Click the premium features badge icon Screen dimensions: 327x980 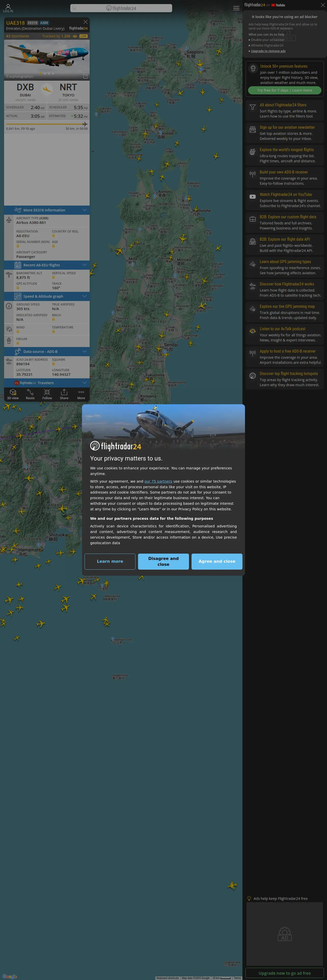[x=253, y=68]
